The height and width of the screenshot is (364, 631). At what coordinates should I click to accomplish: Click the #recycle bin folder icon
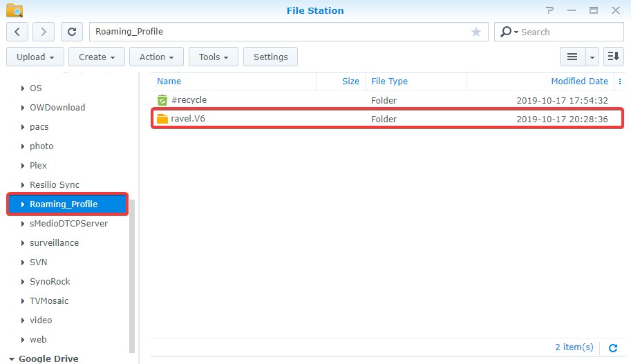pos(162,100)
